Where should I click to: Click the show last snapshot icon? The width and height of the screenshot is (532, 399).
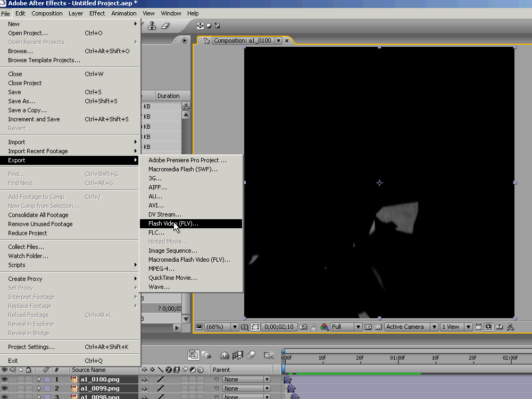point(314,327)
